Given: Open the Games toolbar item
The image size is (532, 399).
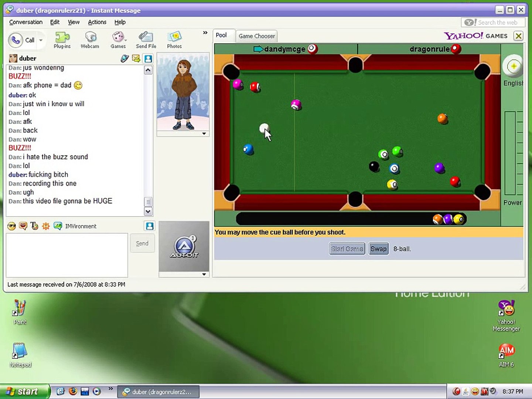Looking at the screenshot, I should pos(118,40).
